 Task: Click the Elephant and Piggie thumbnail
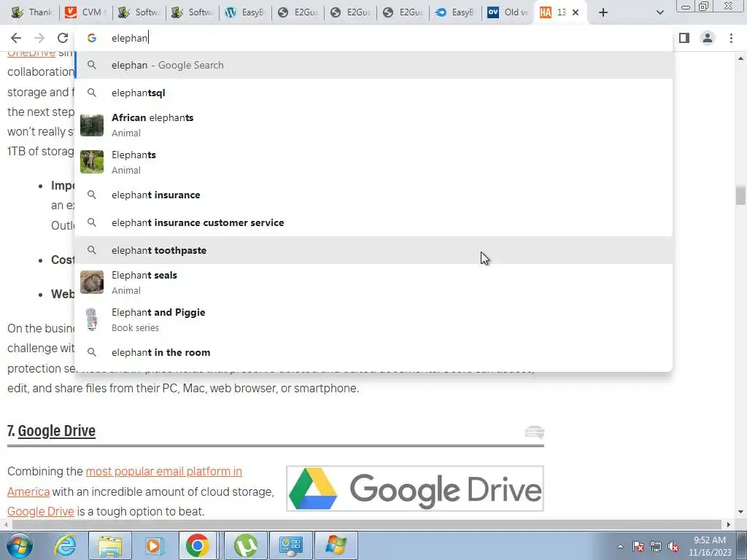coord(92,319)
